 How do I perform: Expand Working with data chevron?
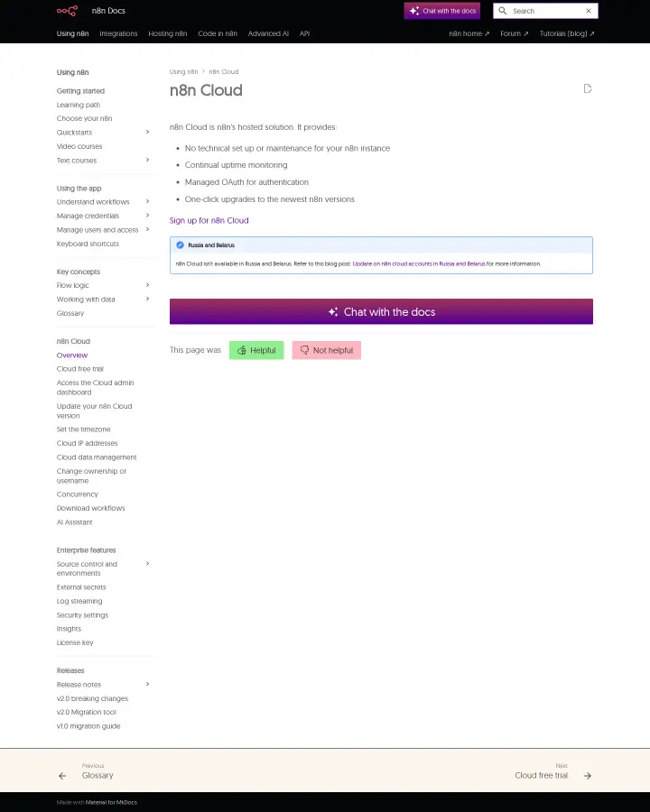(x=148, y=299)
